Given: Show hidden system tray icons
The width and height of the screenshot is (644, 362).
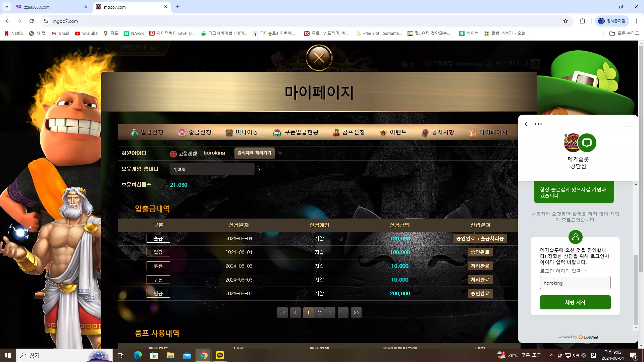Looking at the screenshot, I should pos(551,355).
